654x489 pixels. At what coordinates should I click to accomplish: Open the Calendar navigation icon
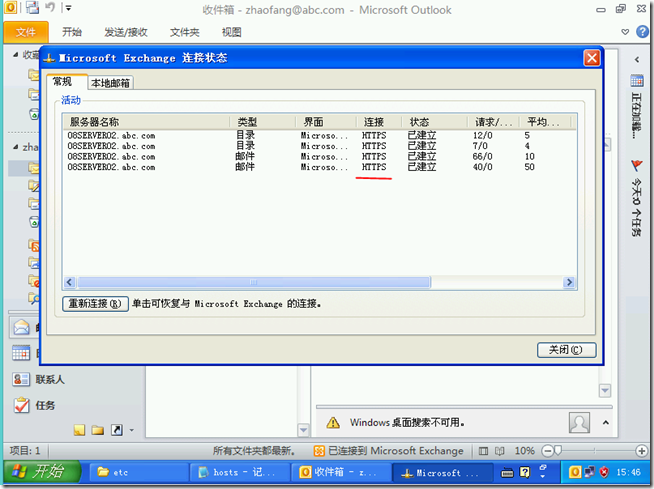point(21,353)
